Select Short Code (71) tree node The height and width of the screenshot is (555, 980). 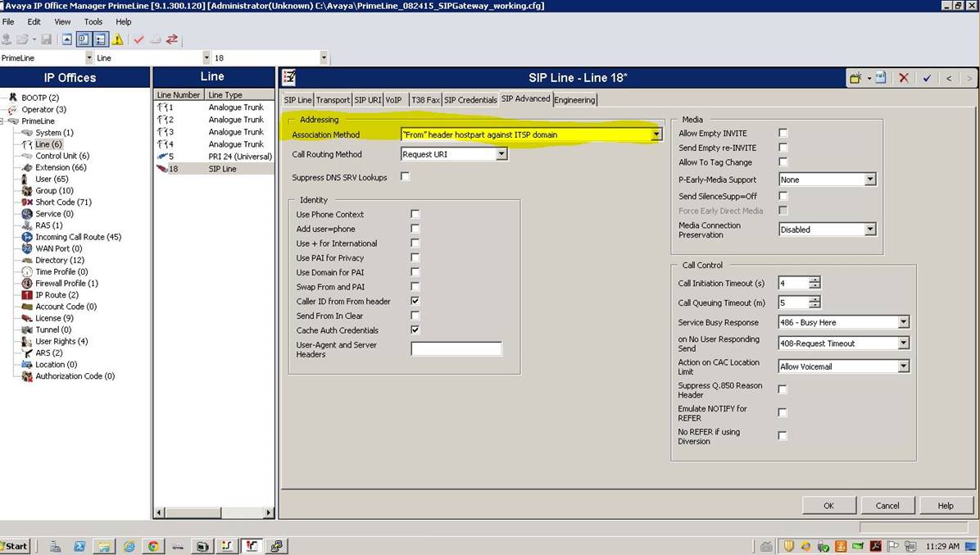point(64,202)
